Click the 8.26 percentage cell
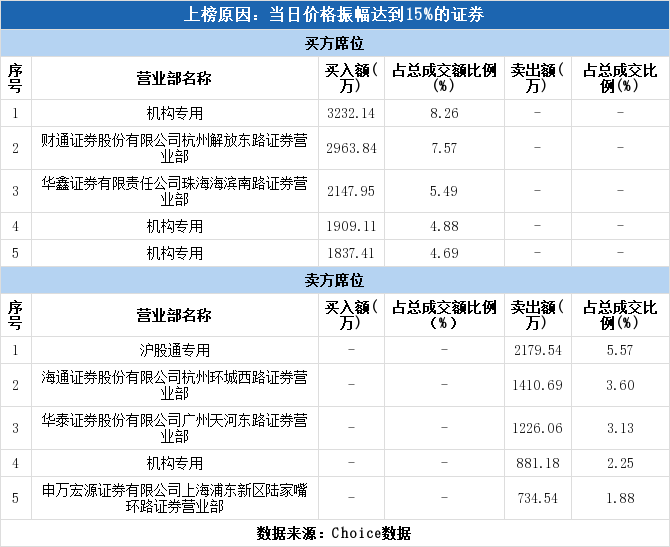 444,113
